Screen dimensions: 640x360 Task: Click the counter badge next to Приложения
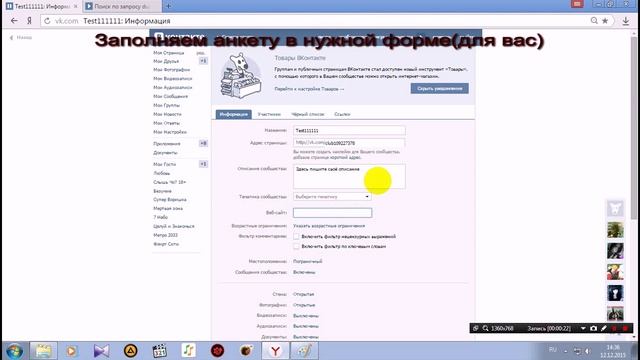tap(203, 143)
